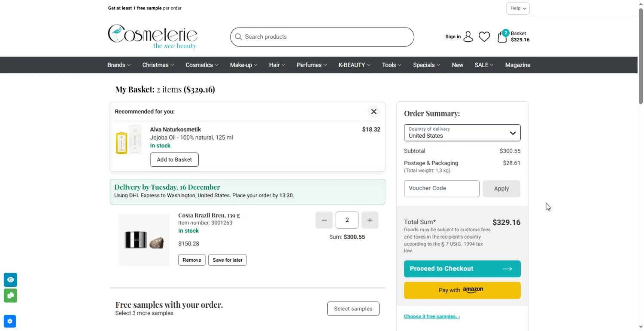Add Jojoba Oil to Basket
Viewport: 644px width, 331px height.
(x=174, y=160)
